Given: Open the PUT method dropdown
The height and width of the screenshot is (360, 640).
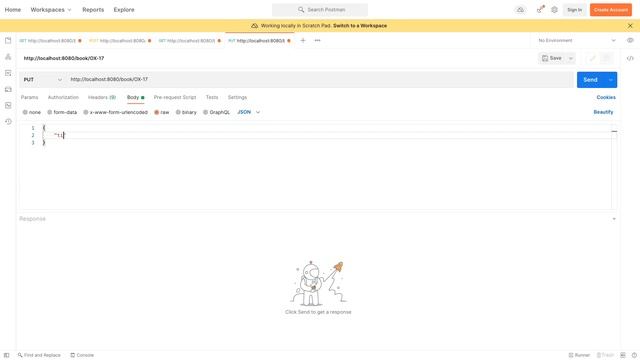Looking at the screenshot, I should 42,80.
